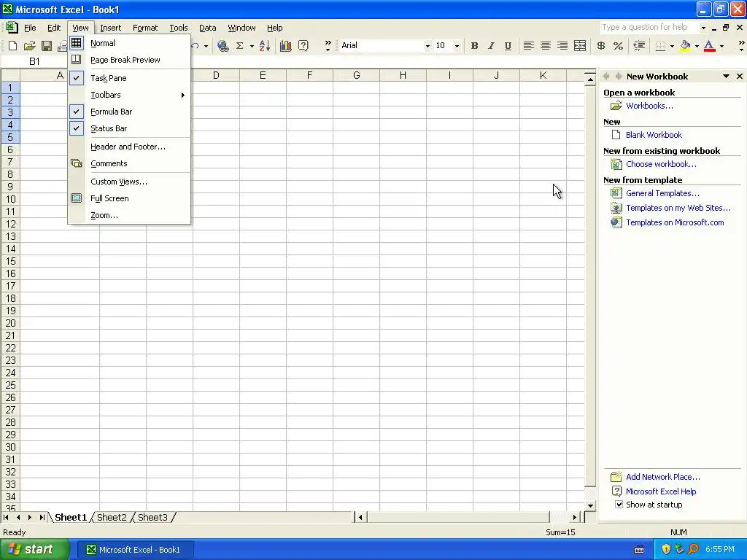The image size is (747, 560).
Task: Open the Chart Wizard icon
Action: tap(286, 46)
